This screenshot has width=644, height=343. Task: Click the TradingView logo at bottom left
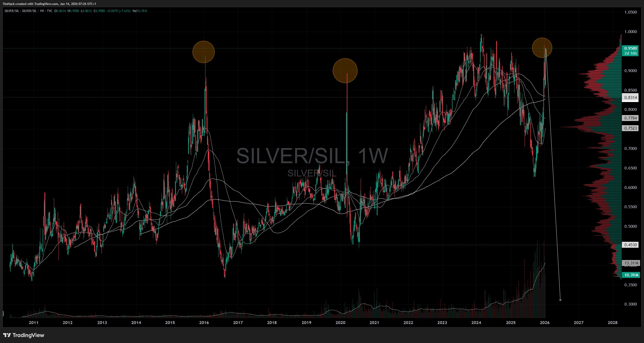[x=24, y=335]
